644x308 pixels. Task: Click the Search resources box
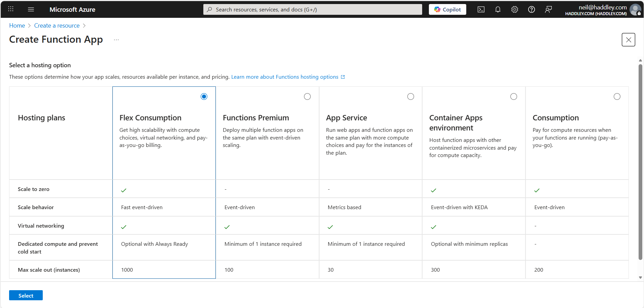(312, 9)
